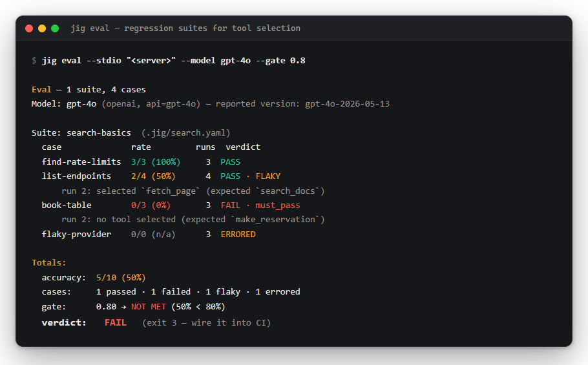Click the '3/3 (100%)' rate value

click(x=156, y=162)
